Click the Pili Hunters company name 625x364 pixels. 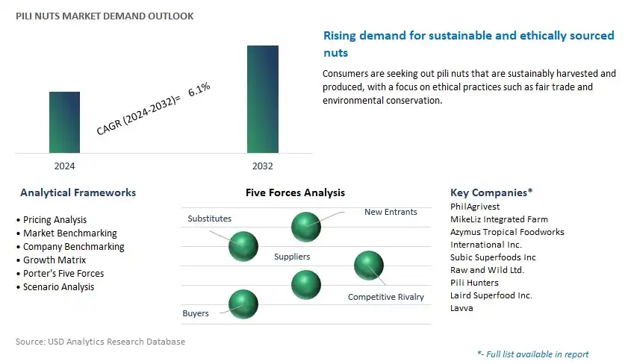[x=474, y=283]
